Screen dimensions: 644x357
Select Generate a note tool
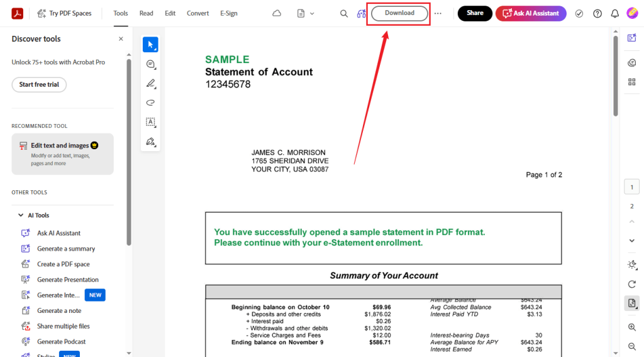click(59, 310)
